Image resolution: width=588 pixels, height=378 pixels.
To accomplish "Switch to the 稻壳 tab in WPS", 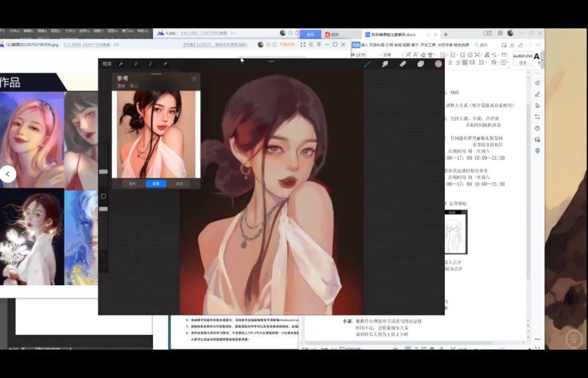I will (332, 34).
